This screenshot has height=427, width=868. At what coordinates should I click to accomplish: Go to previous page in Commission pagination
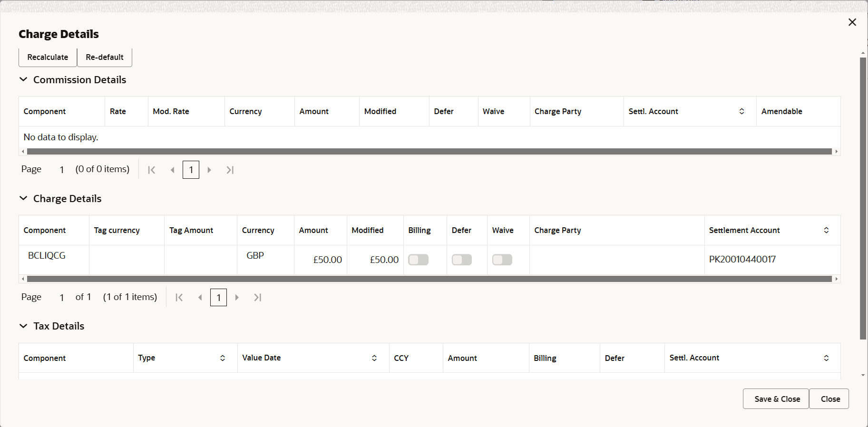tap(173, 170)
